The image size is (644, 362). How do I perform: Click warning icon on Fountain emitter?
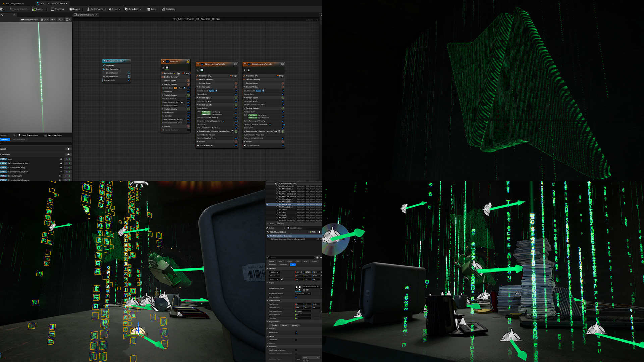click(188, 61)
